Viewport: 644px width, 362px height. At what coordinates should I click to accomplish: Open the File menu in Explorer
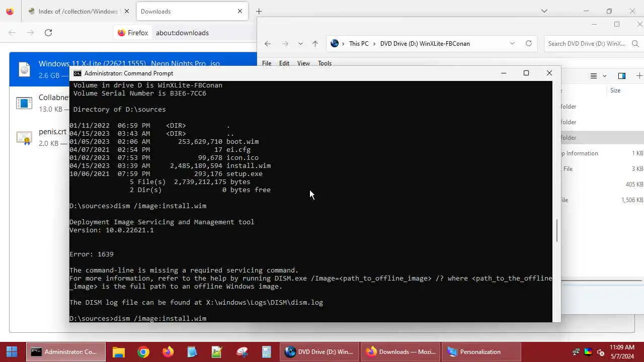pyautogui.click(x=267, y=63)
